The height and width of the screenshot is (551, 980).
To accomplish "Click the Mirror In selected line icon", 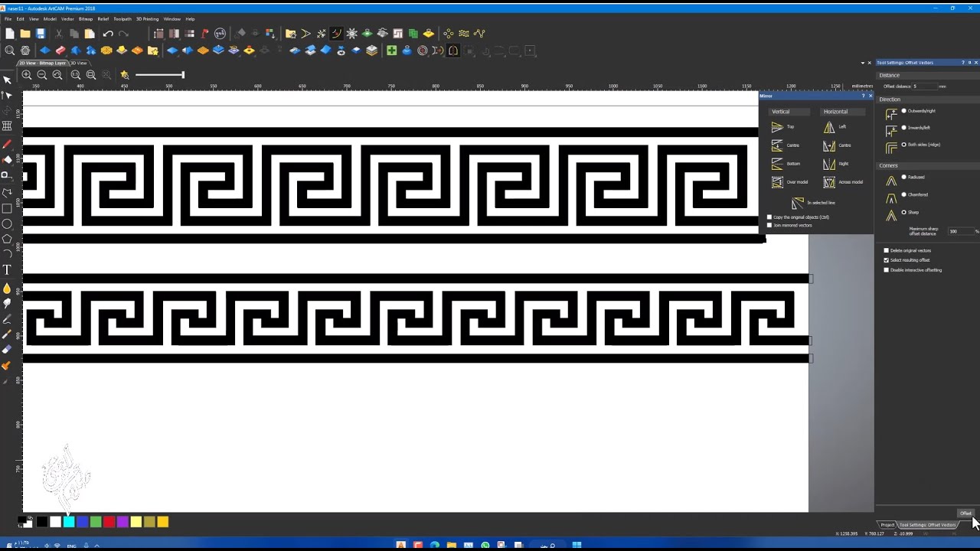I will tap(798, 203).
